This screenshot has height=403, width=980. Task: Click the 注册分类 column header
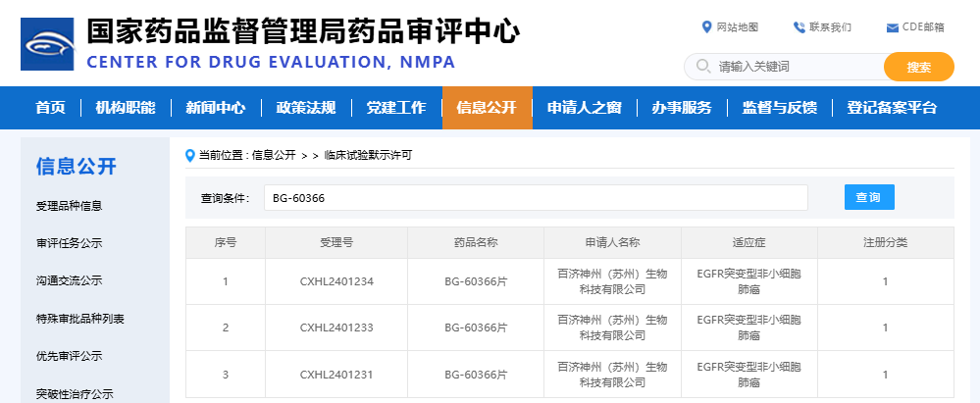point(886,242)
